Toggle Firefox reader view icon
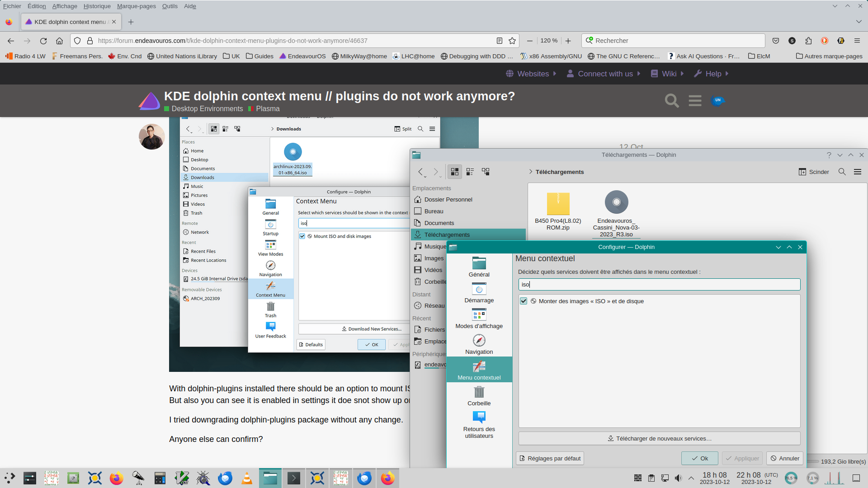Viewport: 868px width, 488px height. pos(500,41)
